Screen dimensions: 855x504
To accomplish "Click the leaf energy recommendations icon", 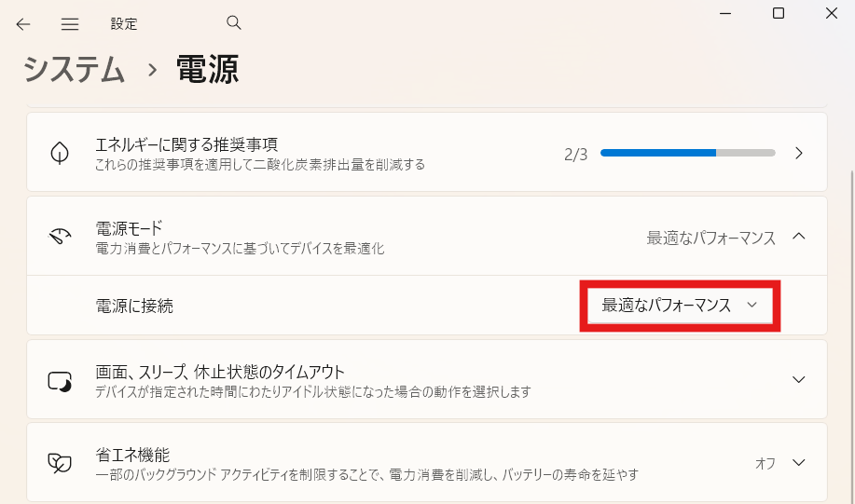I will 61,153.
